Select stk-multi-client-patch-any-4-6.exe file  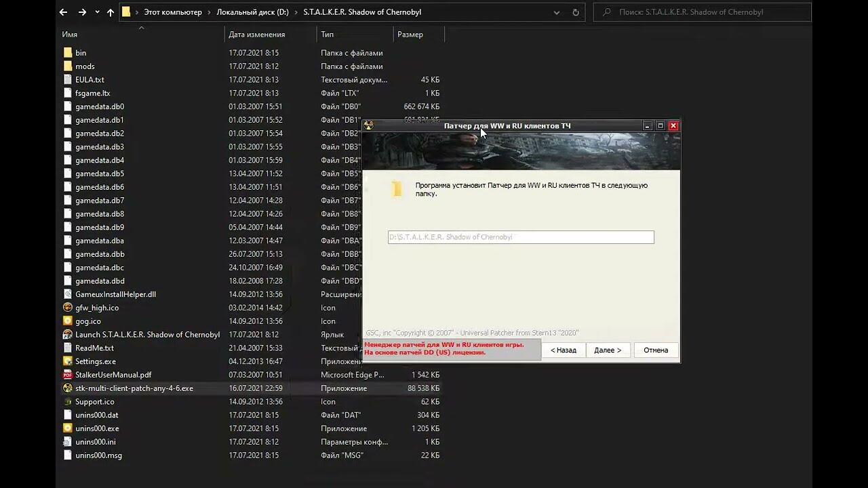coord(134,388)
